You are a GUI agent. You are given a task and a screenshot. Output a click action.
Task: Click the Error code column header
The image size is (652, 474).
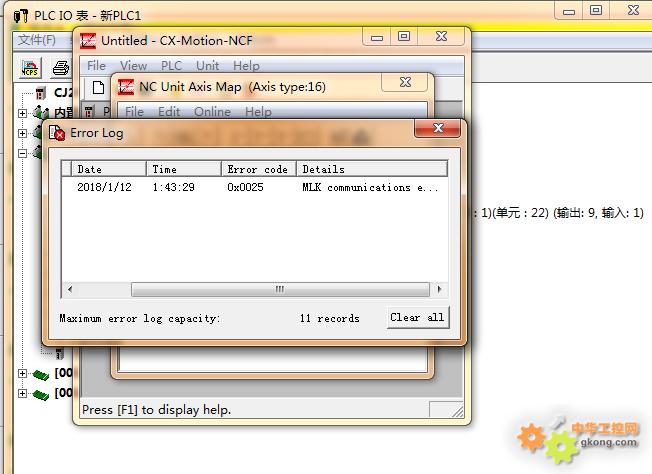point(259,169)
